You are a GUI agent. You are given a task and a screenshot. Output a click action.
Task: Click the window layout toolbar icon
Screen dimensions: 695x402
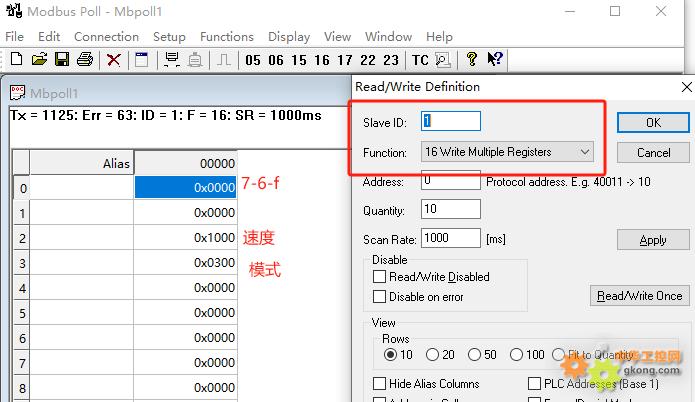pos(141,59)
